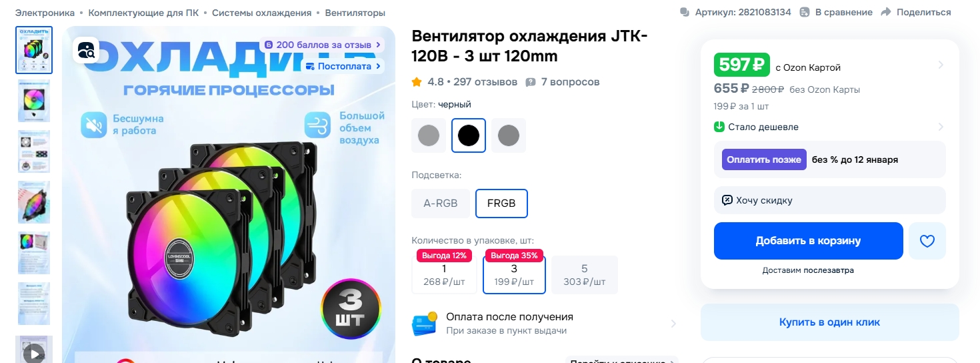This screenshot has width=980, height=363.
Task: Click the heart favorites icon
Action: [927, 241]
